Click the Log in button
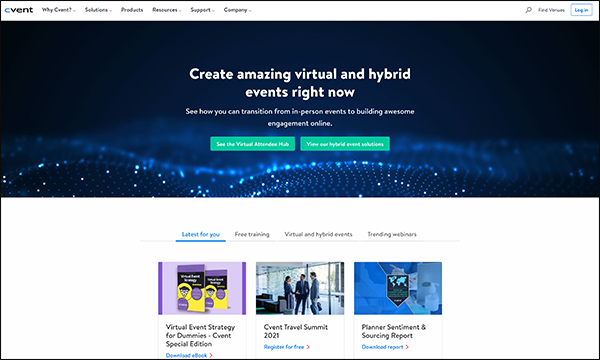This screenshot has width=600, height=360. [x=581, y=10]
